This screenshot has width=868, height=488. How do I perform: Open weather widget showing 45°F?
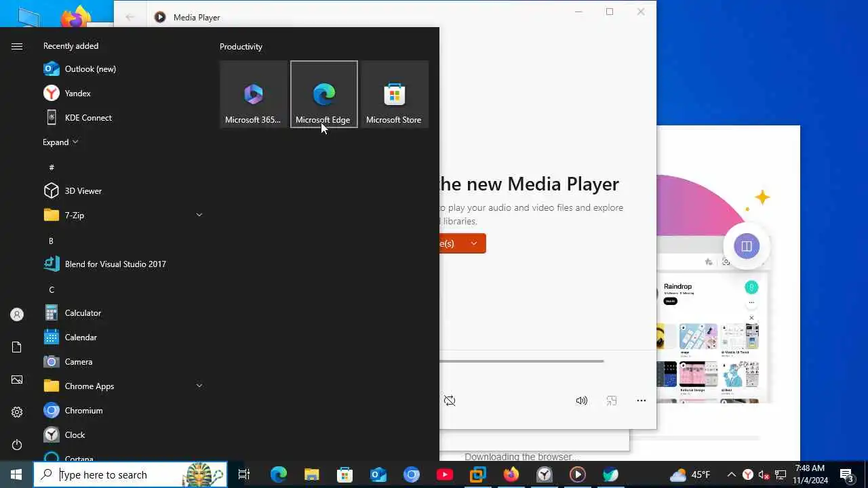tap(690, 474)
